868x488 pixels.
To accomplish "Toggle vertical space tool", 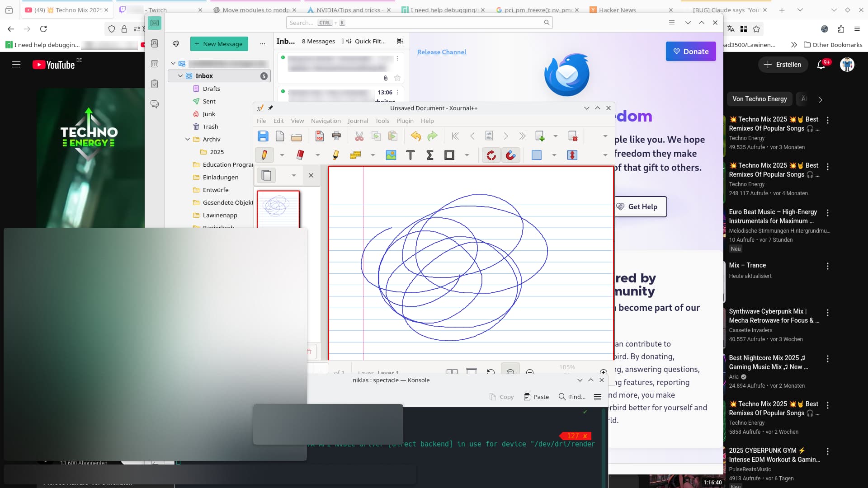I will (x=572, y=155).
